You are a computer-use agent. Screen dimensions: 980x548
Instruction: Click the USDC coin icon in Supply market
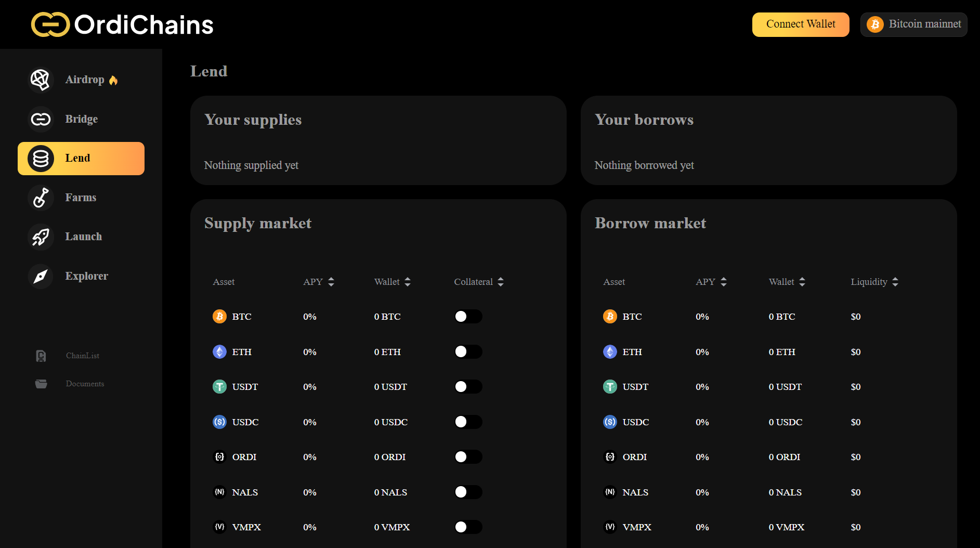(219, 422)
